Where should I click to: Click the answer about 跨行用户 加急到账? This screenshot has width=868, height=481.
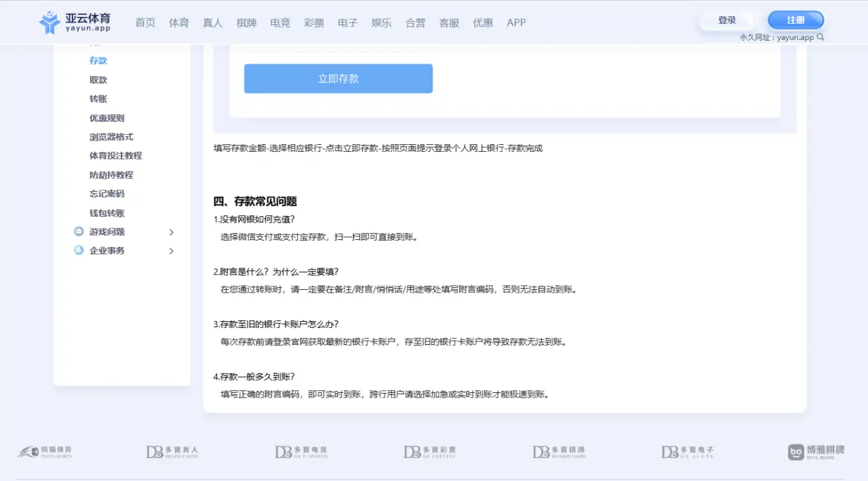[384, 394]
